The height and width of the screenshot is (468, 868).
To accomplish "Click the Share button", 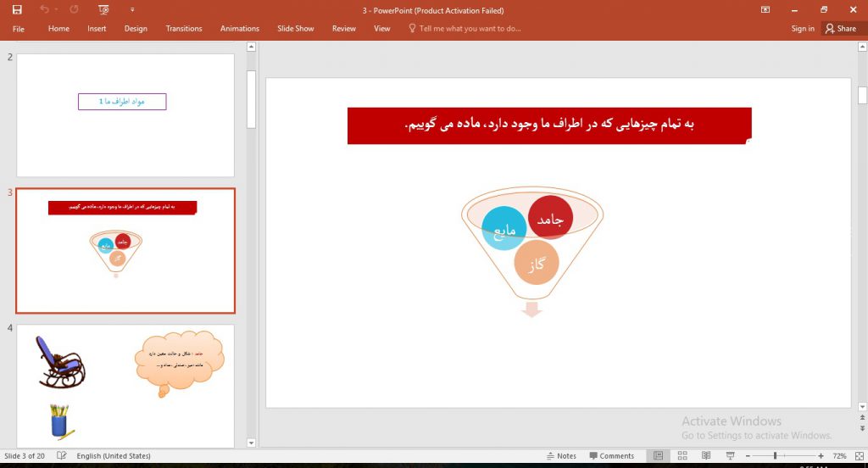I will pos(840,29).
